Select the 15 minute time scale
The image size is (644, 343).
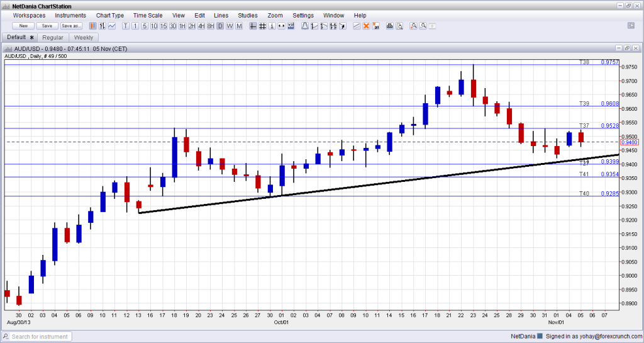coord(164,26)
